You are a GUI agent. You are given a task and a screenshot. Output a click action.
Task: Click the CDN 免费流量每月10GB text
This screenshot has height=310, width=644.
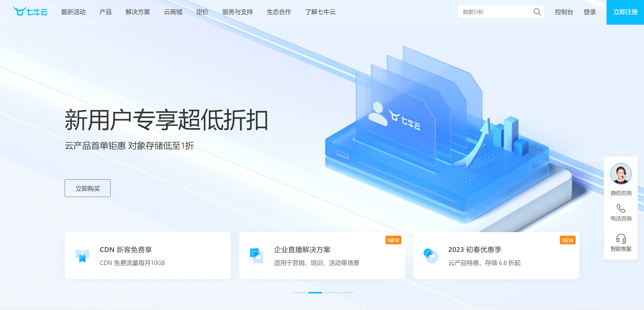(132, 263)
